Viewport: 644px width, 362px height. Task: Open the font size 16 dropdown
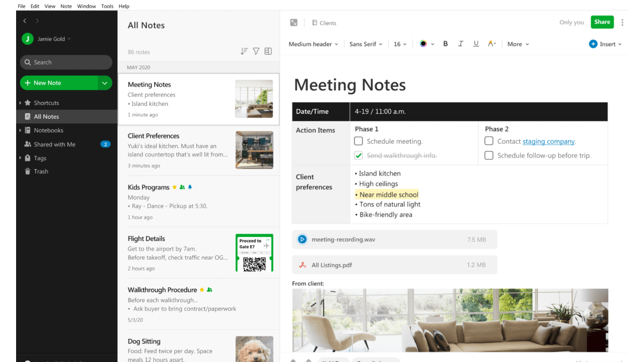[400, 44]
